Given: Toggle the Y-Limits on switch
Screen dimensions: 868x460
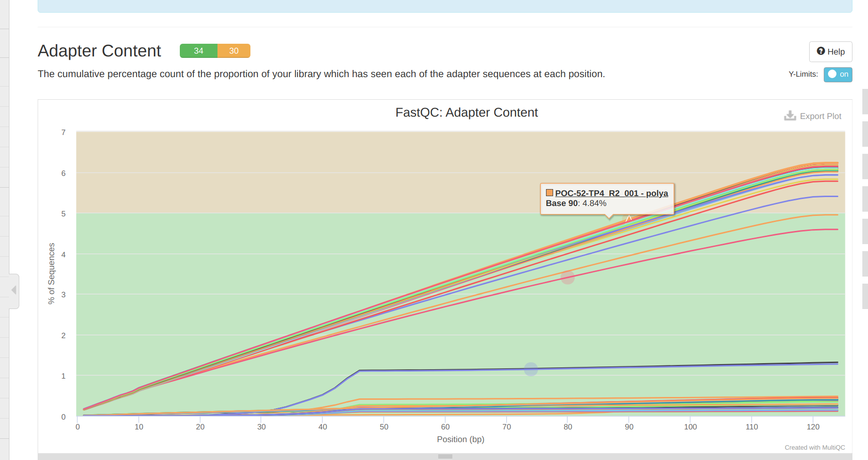Looking at the screenshot, I should (838, 74).
